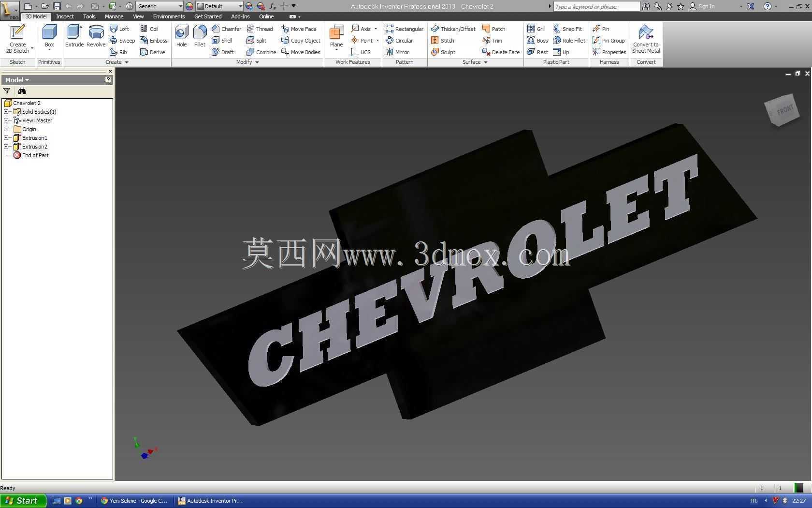The height and width of the screenshot is (508, 812).
Task: Start a new 2D sketch with Create 2D Sketch
Action: point(18,39)
